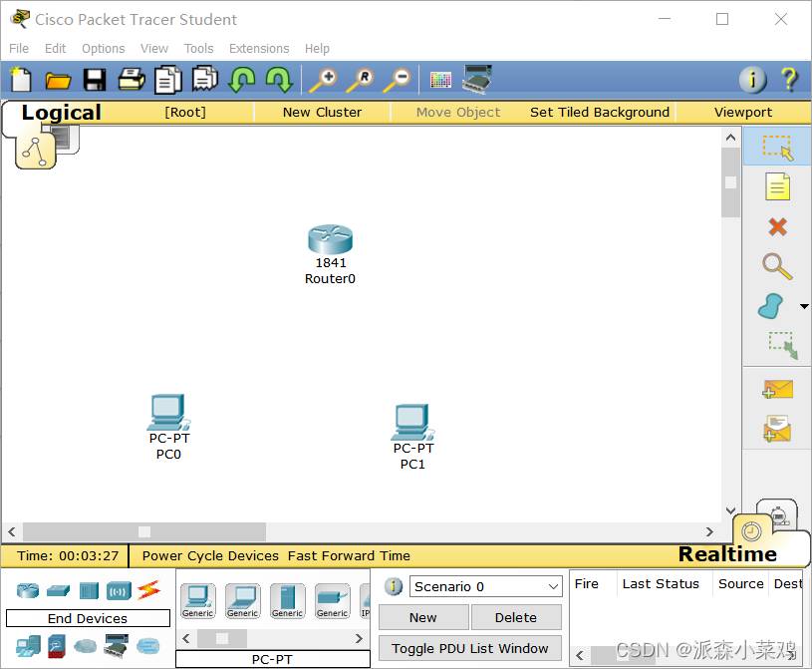Click the yellow question mark help icon
Screen dimensions: 812x669
coord(789,80)
